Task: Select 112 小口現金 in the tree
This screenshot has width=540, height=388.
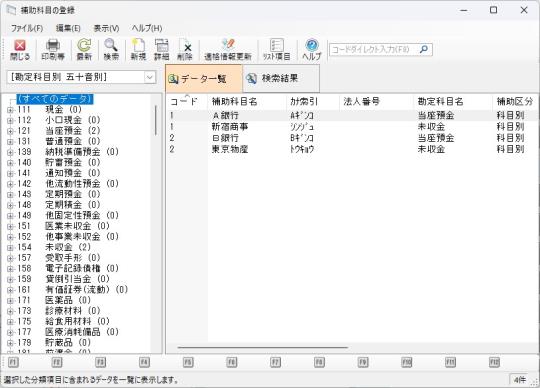Action: 59,120
